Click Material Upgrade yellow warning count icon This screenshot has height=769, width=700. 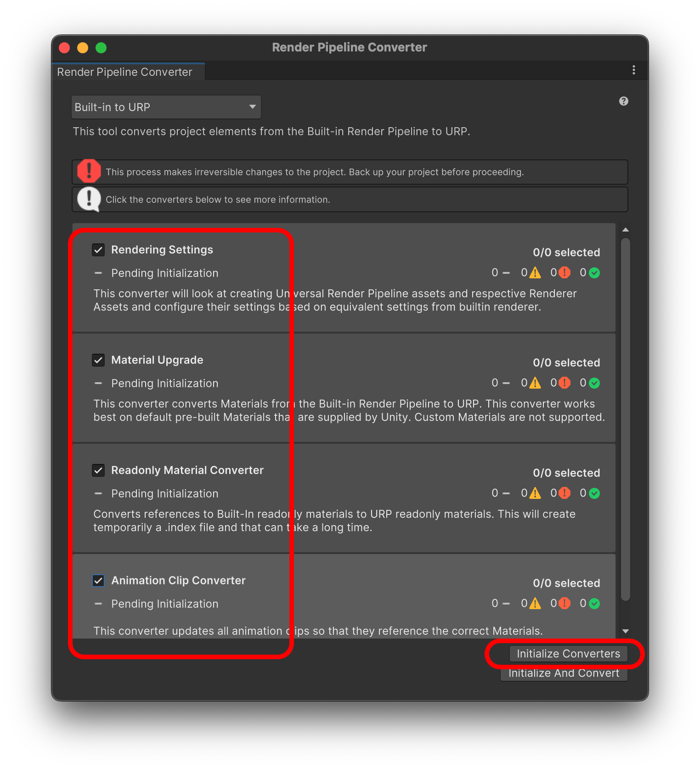(x=535, y=383)
